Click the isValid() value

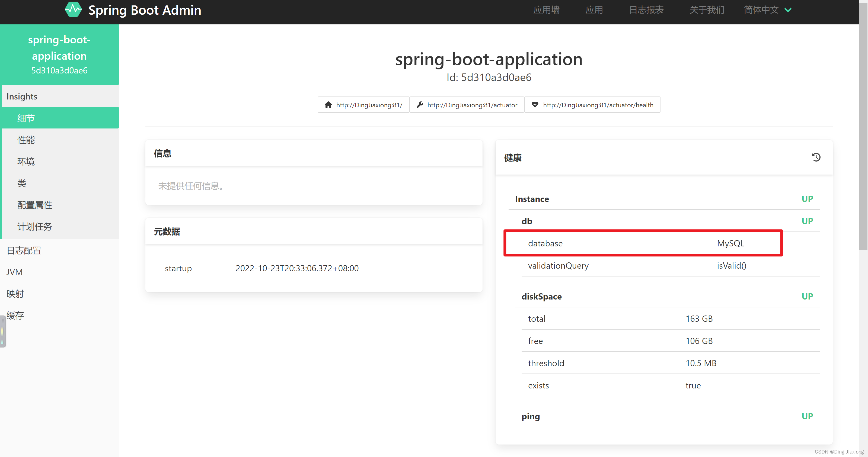point(731,265)
